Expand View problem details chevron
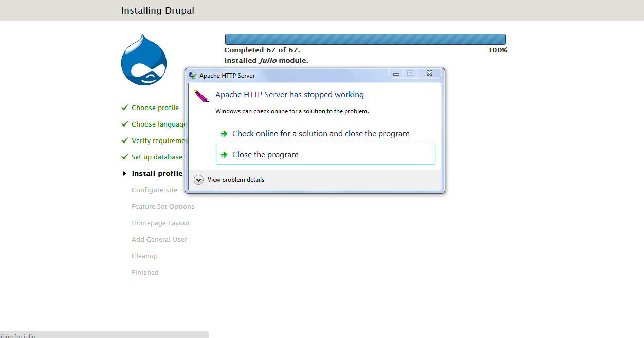Viewport: 644px width, 338px height. [x=199, y=180]
